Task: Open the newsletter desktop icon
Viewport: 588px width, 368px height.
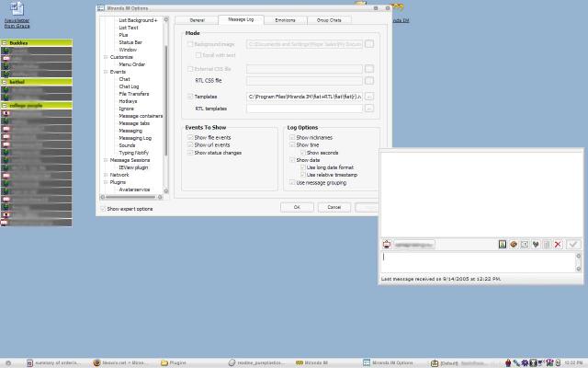Action: [17, 15]
